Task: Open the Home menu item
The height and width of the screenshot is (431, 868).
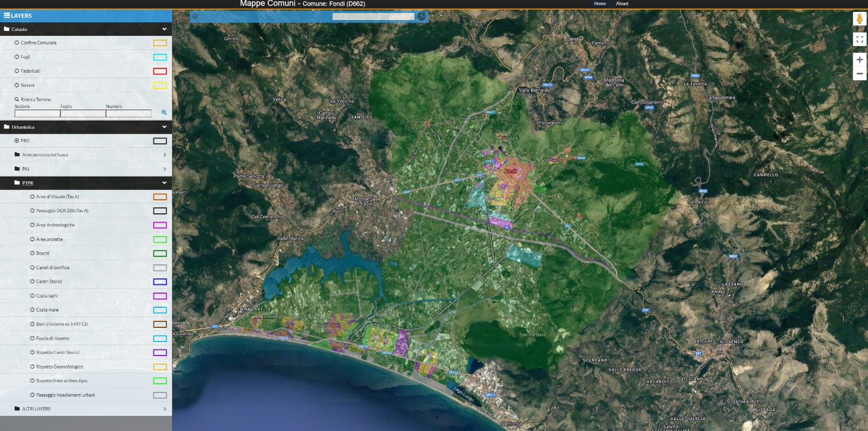Action: pos(599,4)
